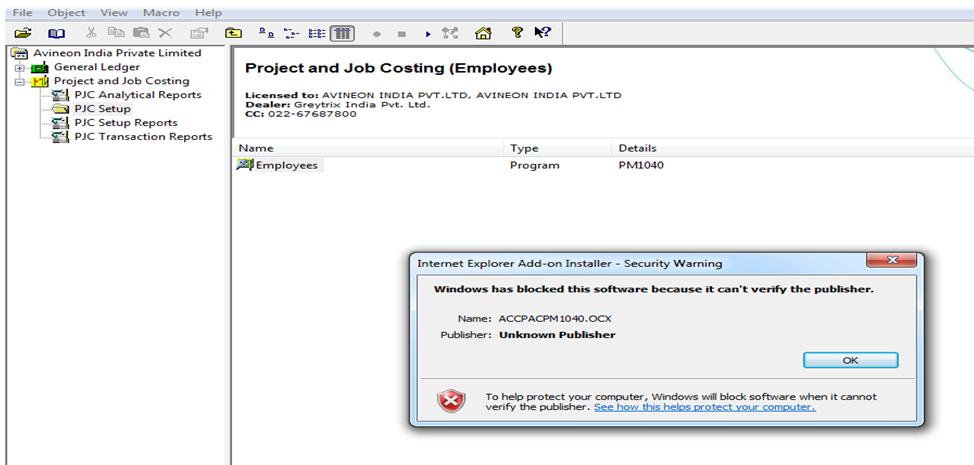Click the Employees program icon
The width and height of the screenshot is (974, 465).
pos(245,165)
